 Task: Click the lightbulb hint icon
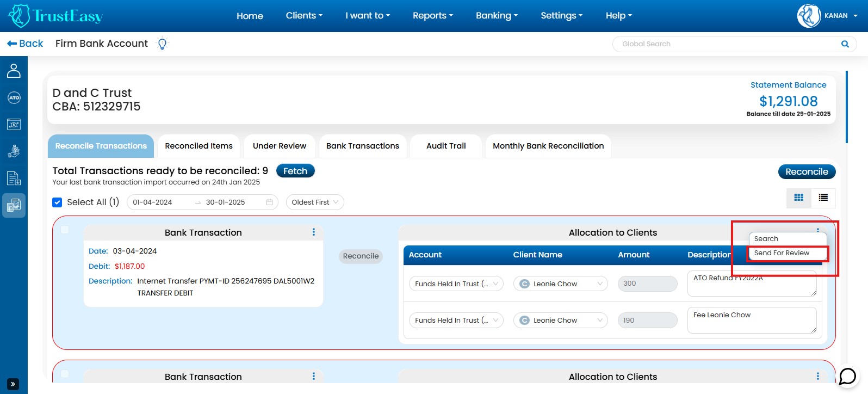point(162,44)
